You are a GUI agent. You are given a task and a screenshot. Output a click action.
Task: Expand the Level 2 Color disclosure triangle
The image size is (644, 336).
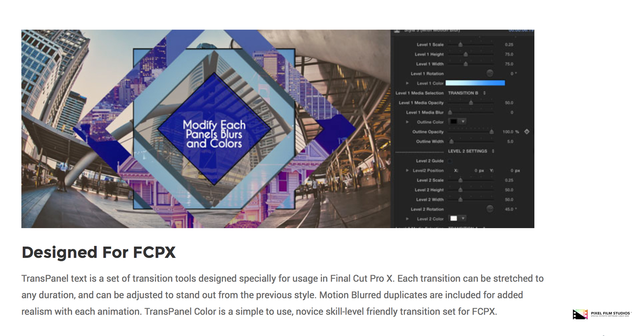click(x=407, y=219)
